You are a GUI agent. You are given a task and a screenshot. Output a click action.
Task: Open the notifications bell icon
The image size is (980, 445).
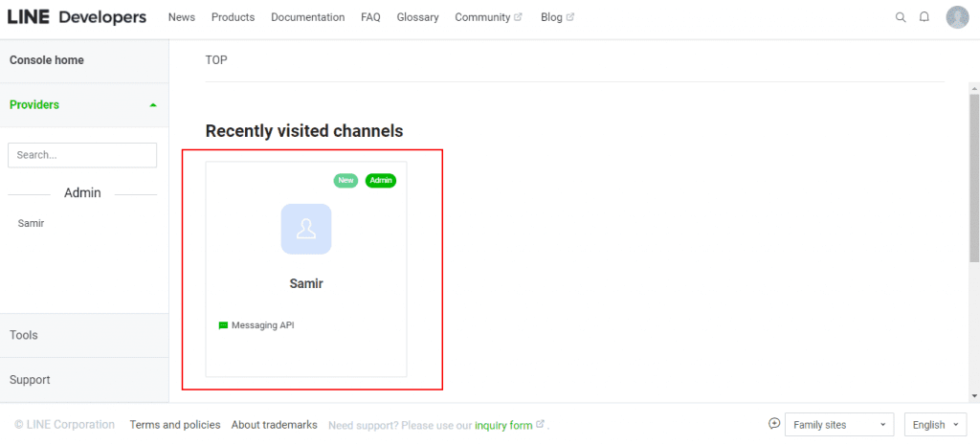click(x=924, y=17)
